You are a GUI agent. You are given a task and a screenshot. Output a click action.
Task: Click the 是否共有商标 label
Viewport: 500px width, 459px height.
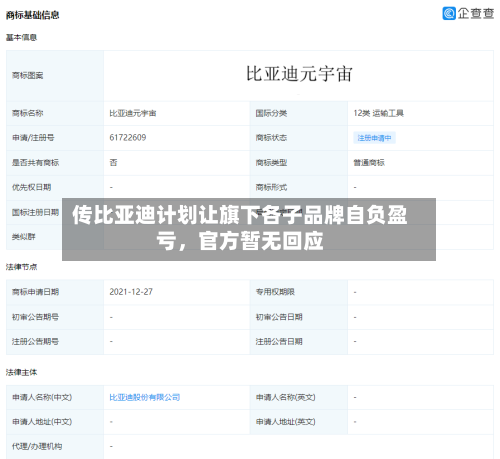tap(35, 163)
